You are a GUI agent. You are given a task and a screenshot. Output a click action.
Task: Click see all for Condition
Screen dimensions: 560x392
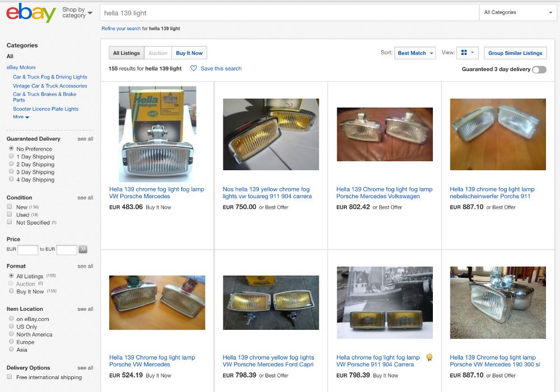85,198
